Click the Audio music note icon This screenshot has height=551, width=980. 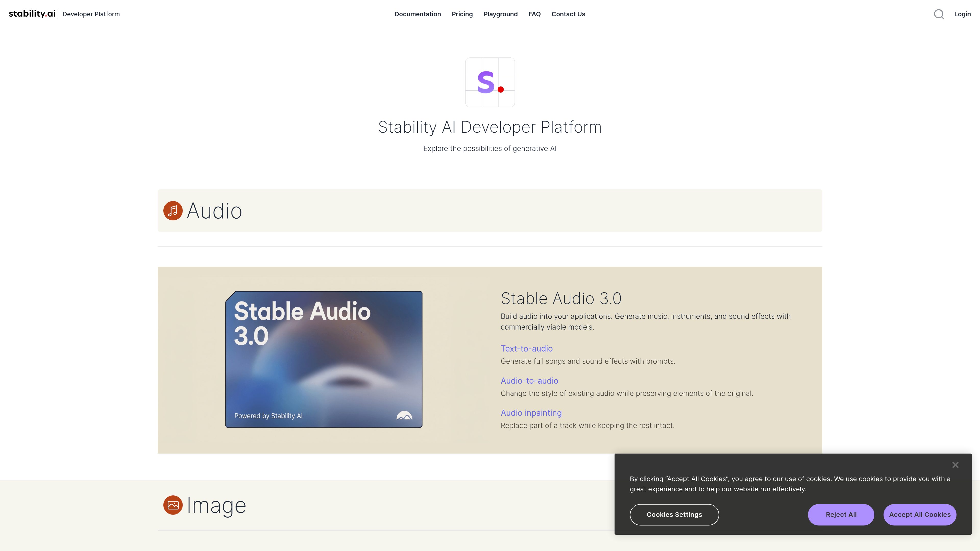(173, 211)
